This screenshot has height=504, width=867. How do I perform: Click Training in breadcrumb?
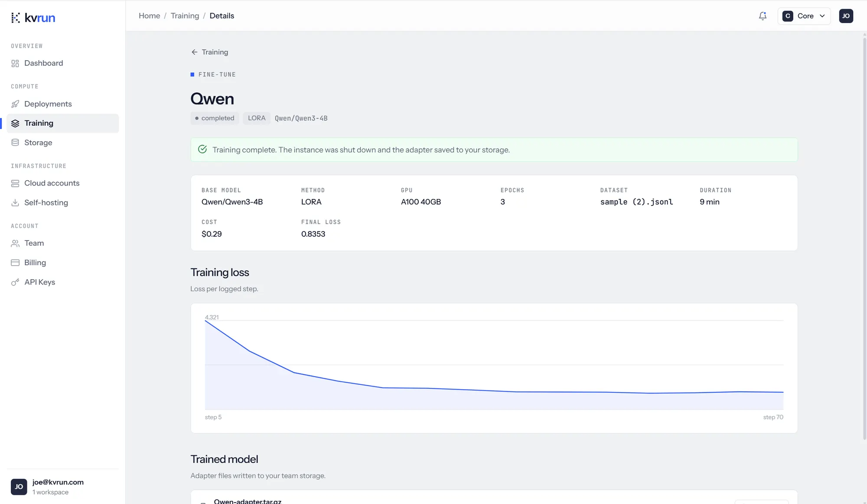point(185,16)
